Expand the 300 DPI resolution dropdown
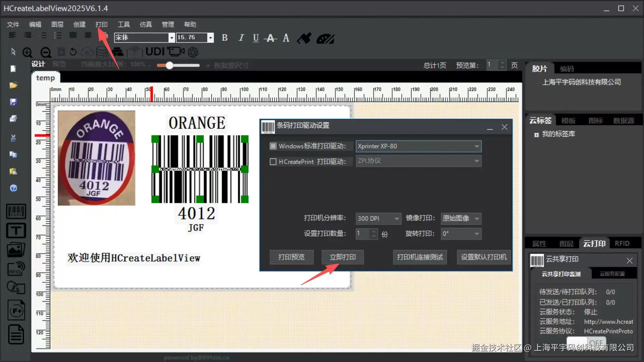The width and height of the screenshot is (644, 362). click(x=396, y=219)
